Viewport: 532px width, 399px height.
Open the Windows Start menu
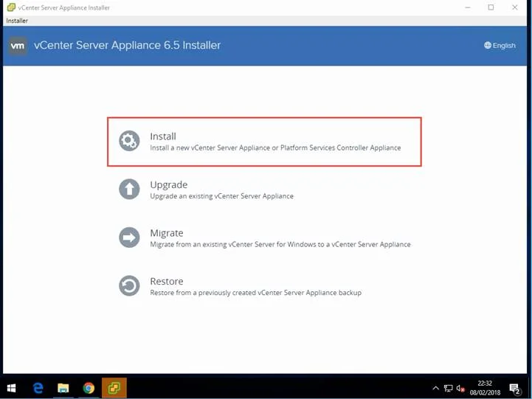[11, 388]
